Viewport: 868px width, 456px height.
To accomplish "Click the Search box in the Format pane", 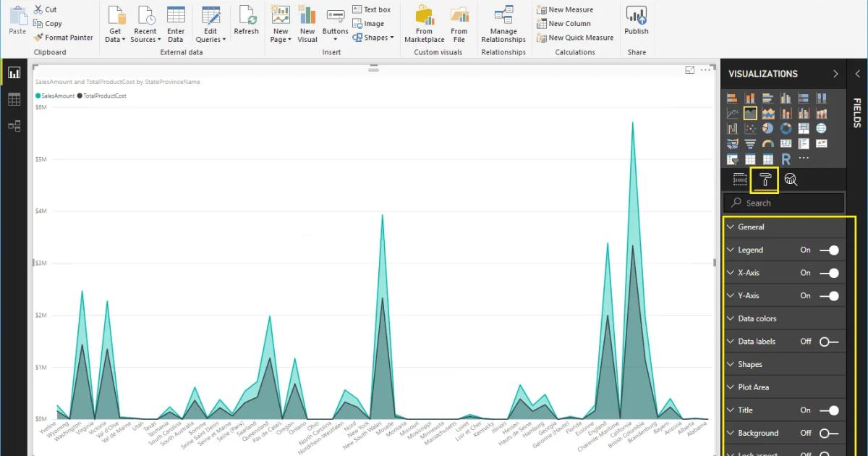I will (783, 203).
